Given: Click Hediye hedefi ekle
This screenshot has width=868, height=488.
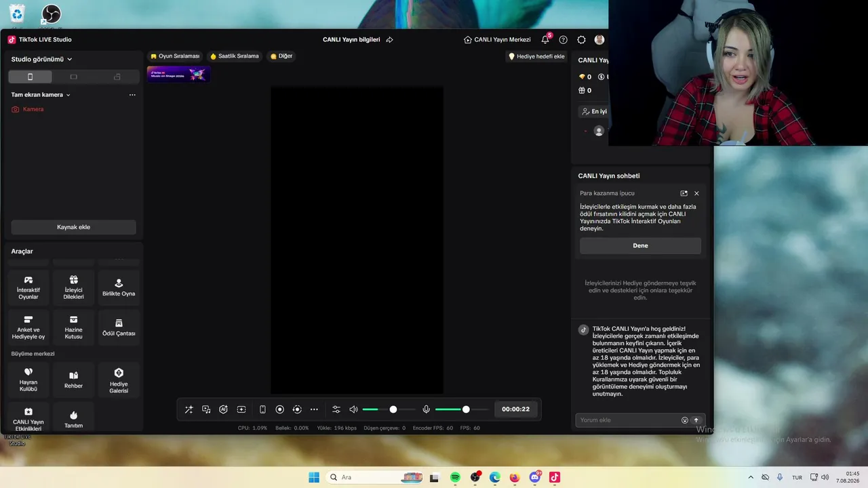Looking at the screenshot, I should coord(536,56).
